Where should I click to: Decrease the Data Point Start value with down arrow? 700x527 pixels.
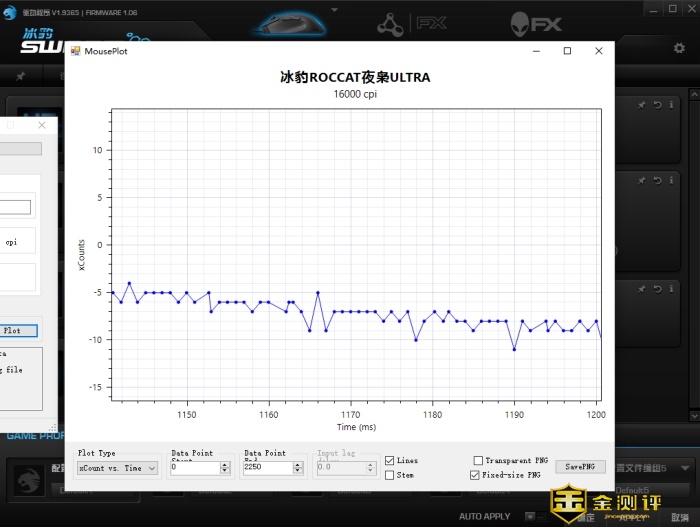tap(225, 471)
